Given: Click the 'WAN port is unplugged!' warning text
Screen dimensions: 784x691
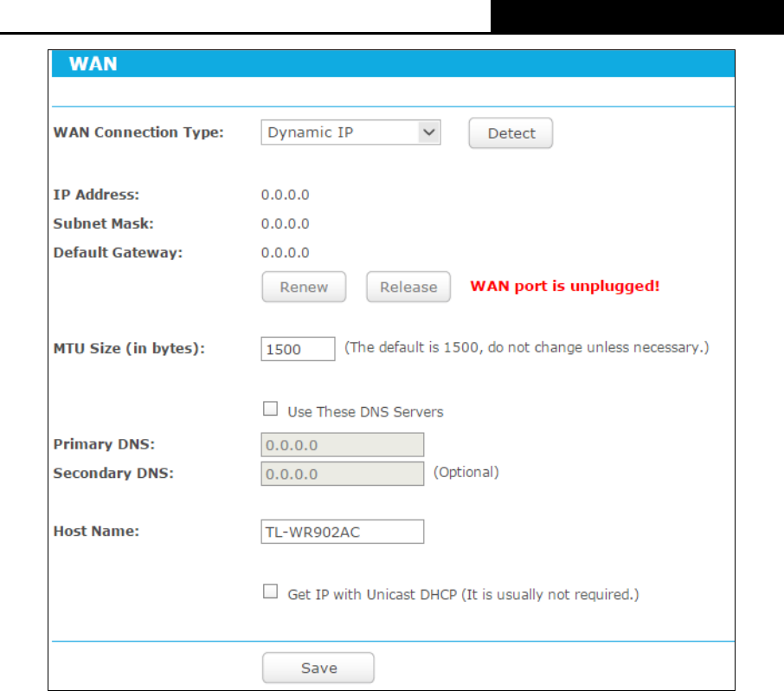Looking at the screenshot, I should [565, 286].
